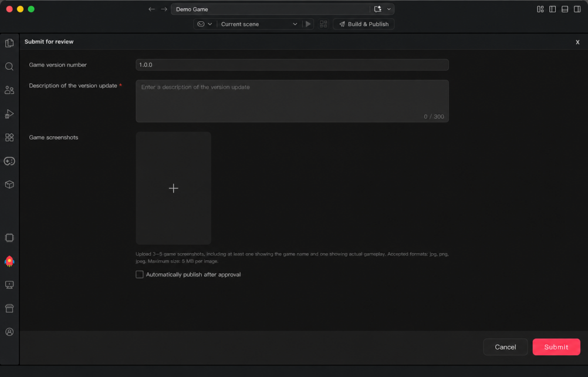Enable Automatically publish after approval checkbox
588x377 pixels.
pos(140,275)
